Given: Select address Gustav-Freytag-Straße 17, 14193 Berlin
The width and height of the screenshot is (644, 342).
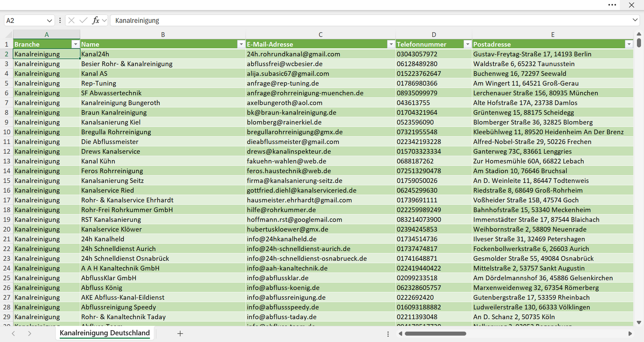Looking at the screenshot, I should 553,54.
